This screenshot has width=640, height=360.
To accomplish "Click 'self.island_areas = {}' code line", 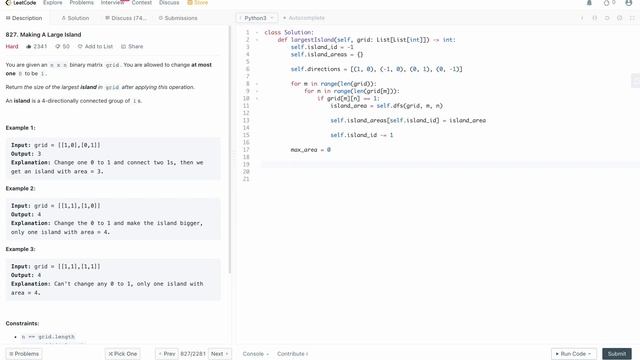I will 327,54.
